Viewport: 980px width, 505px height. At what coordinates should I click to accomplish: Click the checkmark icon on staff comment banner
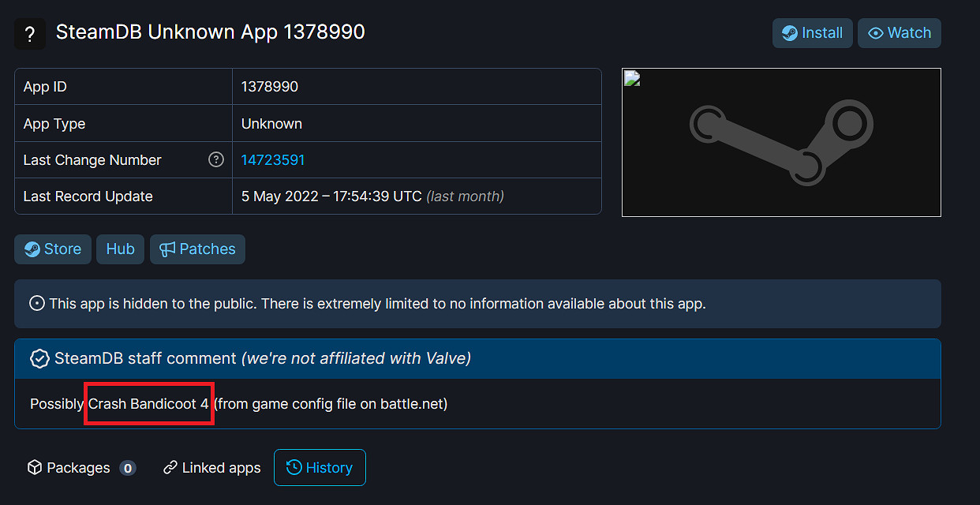click(x=39, y=358)
